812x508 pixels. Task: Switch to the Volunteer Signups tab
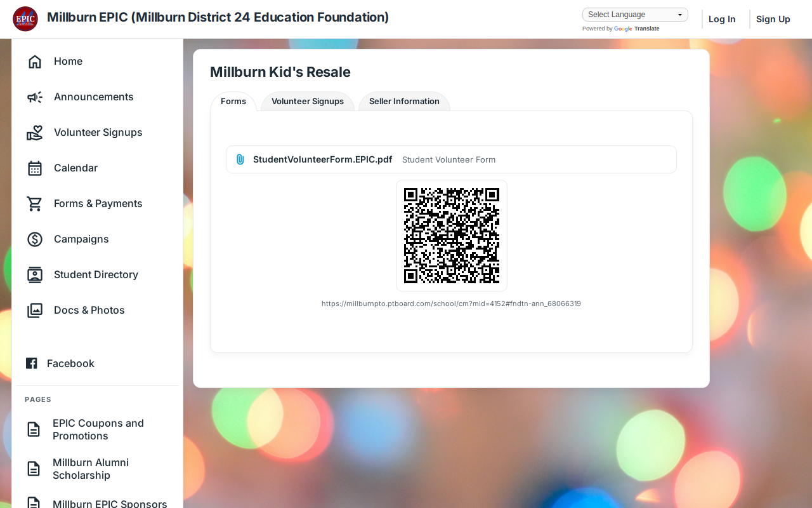coord(308,102)
